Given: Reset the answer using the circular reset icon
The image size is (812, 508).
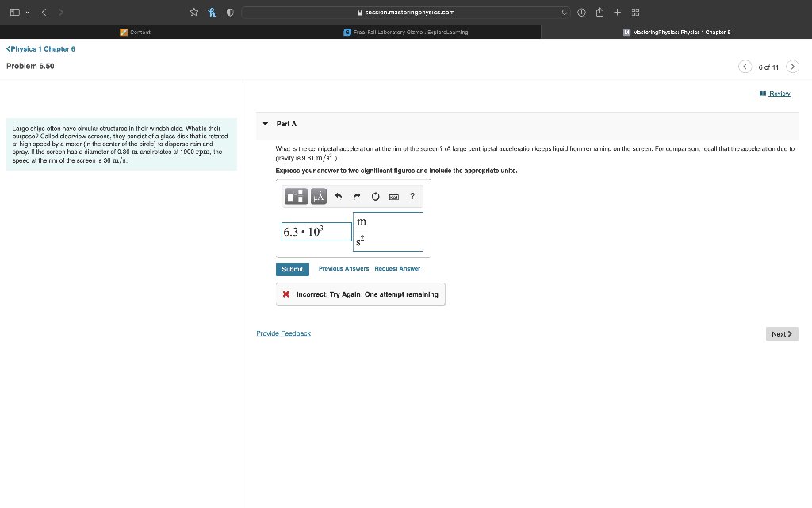Looking at the screenshot, I should (x=374, y=196).
